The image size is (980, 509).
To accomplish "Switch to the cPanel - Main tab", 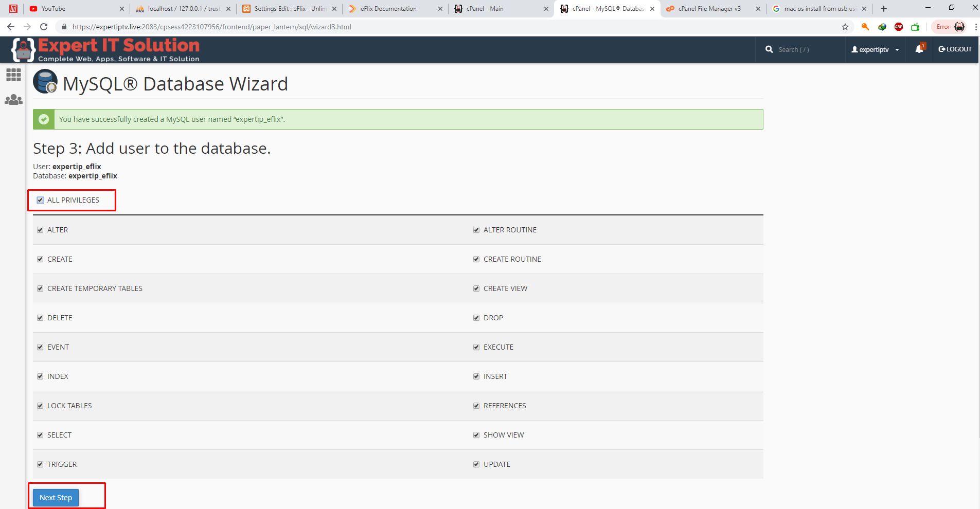I will tap(501, 9).
